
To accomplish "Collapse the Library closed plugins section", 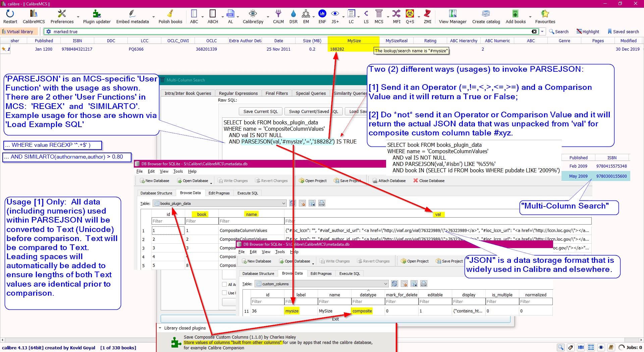I will tap(160, 328).
